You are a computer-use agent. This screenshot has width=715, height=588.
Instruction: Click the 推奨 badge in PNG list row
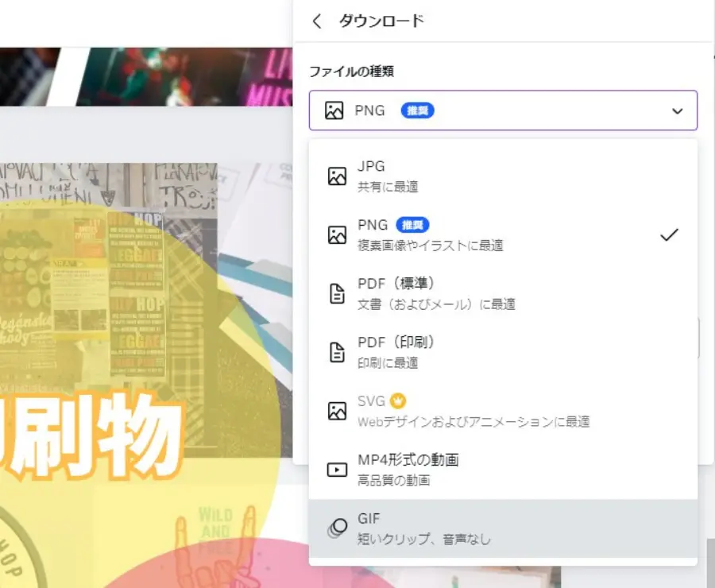(x=412, y=225)
